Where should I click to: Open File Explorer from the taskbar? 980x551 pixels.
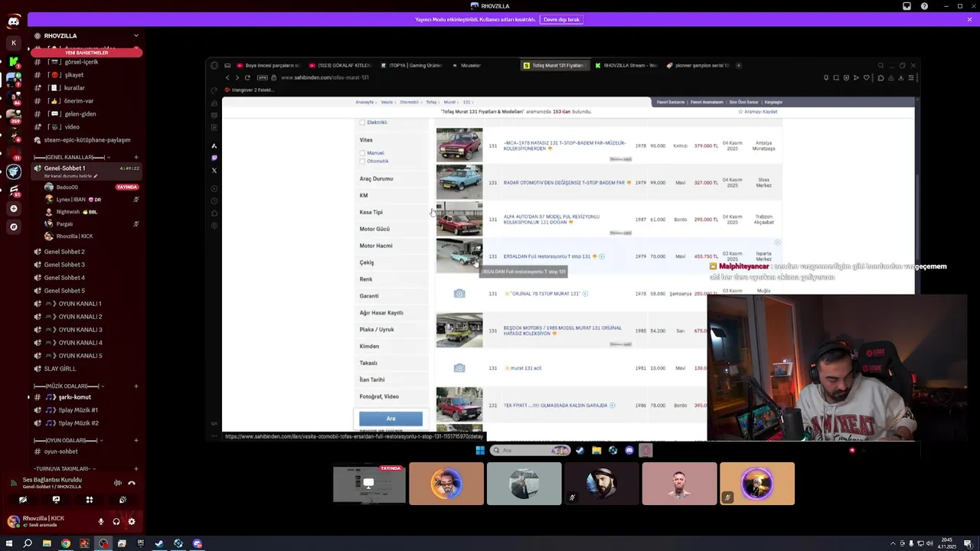click(47, 543)
